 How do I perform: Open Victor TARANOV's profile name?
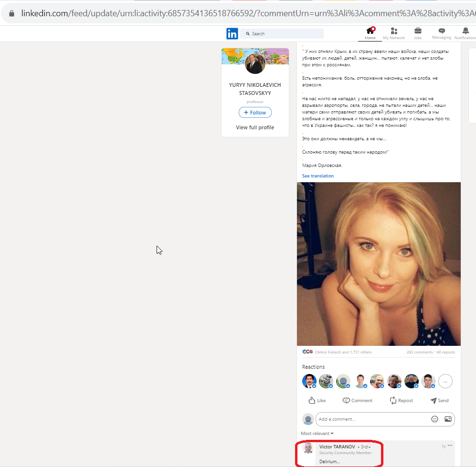[x=337, y=446]
